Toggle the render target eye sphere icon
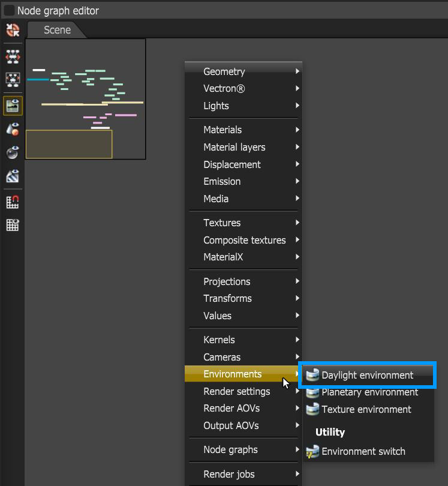The width and height of the screenshot is (448, 486). click(13, 152)
